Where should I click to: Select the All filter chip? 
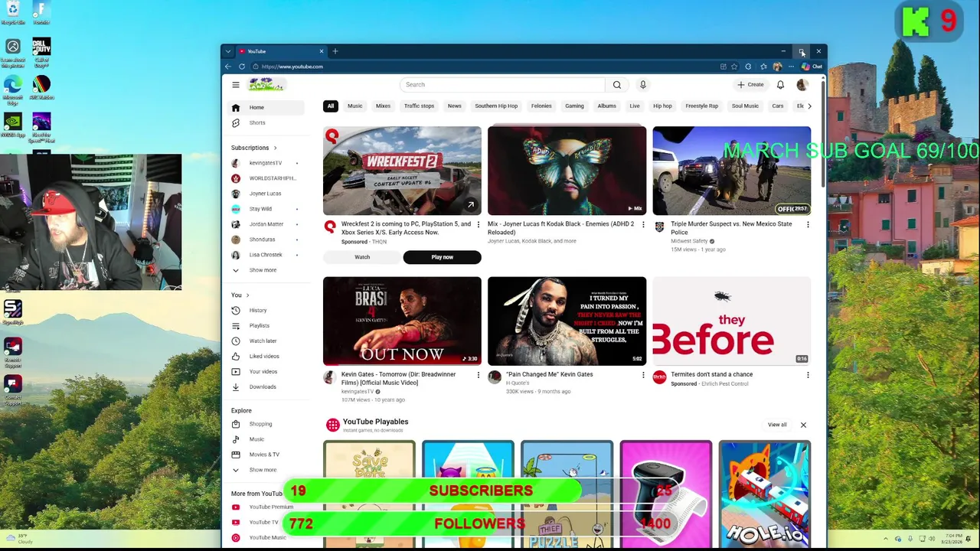(x=331, y=106)
